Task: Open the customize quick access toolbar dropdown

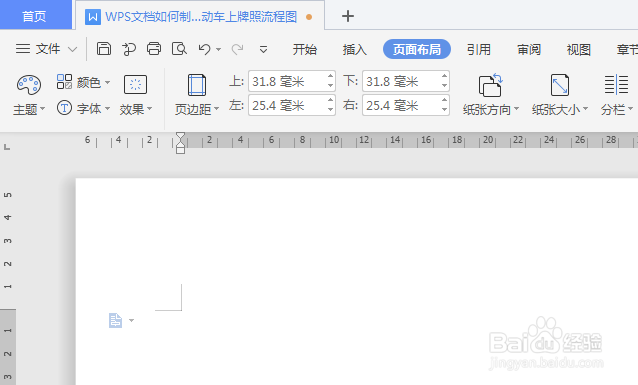Action: pos(263,50)
